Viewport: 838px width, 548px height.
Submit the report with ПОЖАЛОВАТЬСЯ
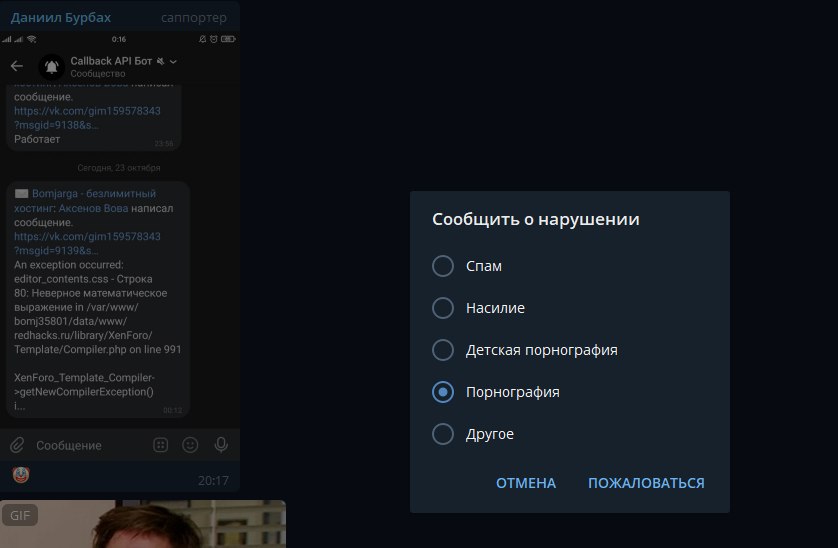(x=646, y=483)
